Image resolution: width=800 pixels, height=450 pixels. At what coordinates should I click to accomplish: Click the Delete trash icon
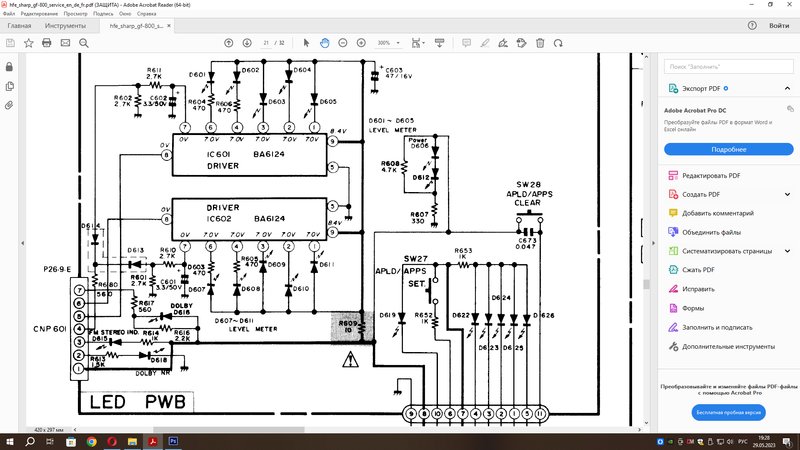540,43
